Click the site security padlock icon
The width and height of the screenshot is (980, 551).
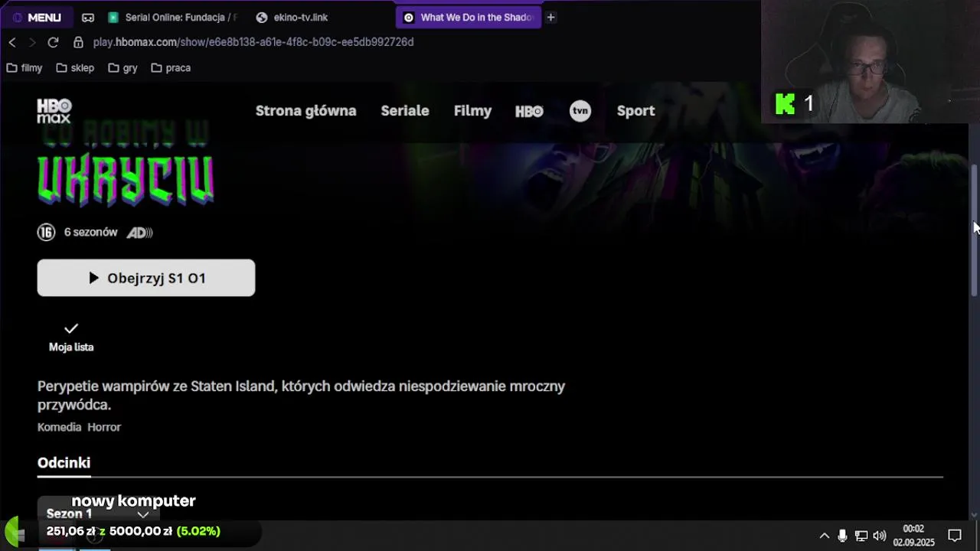point(78,42)
